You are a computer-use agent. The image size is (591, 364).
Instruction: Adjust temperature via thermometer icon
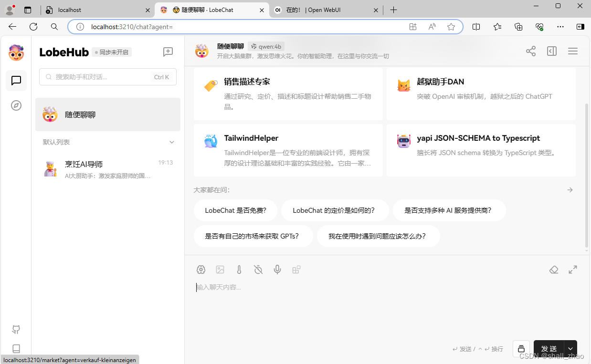click(239, 270)
